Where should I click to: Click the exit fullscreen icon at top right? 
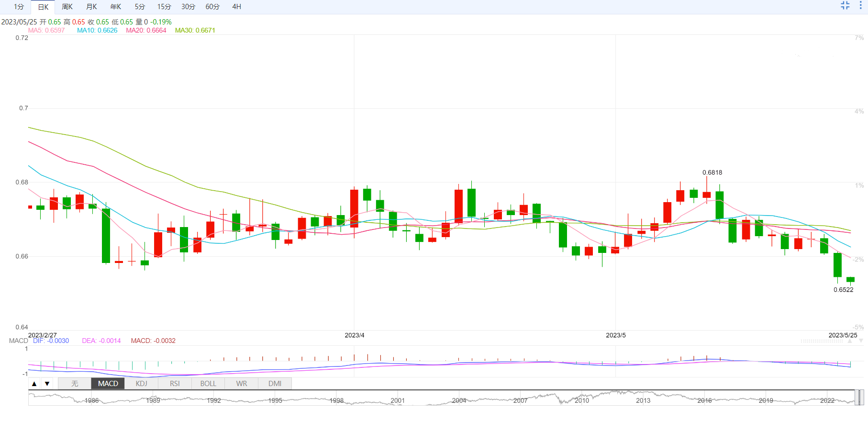(x=845, y=5)
